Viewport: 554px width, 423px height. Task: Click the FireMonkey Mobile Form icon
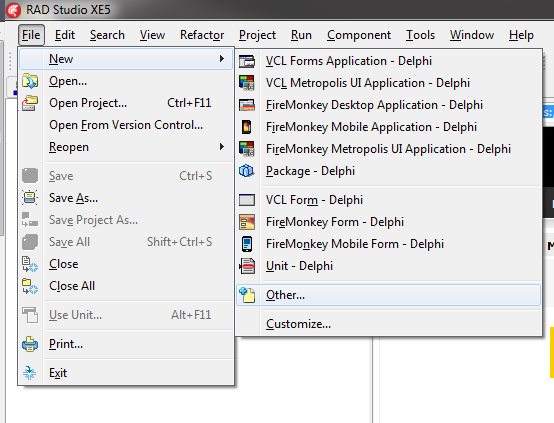click(247, 244)
